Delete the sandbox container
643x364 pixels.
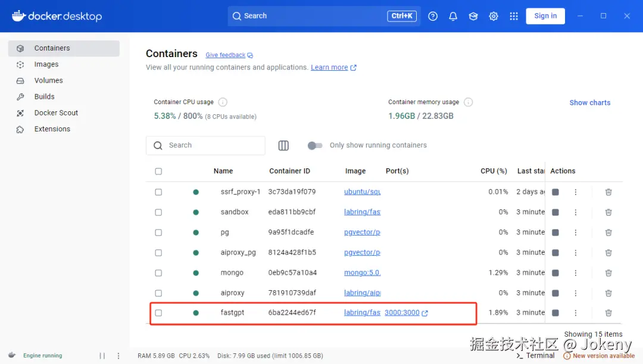coord(608,212)
